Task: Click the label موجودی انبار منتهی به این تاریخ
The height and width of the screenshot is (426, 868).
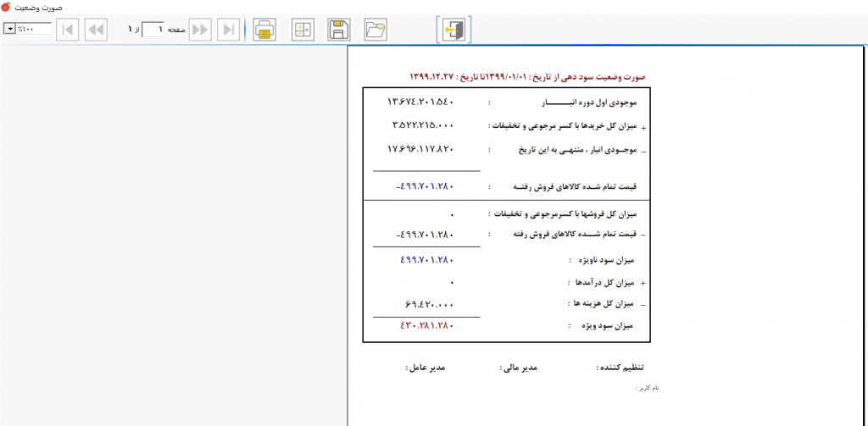Action: [x=578, y=150]
